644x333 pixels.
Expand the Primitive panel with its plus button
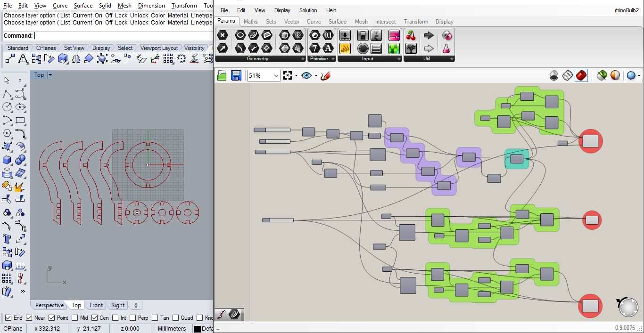coord(333,59)
